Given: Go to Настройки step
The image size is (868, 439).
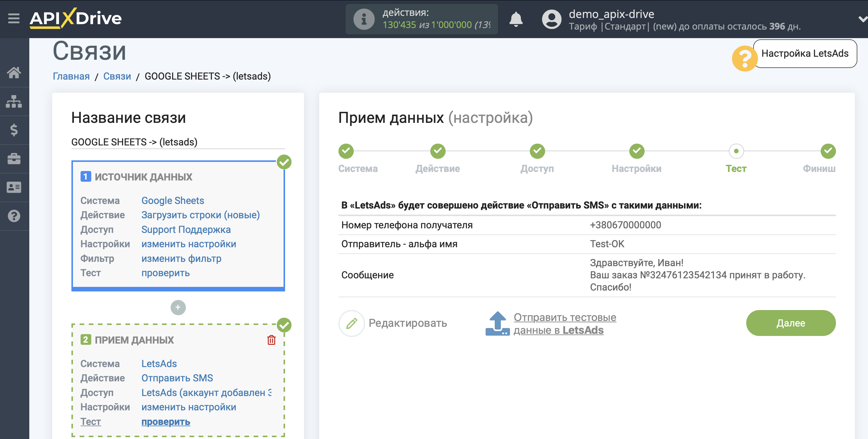Looking at the screenshot, I should pyautogui.click(x=637, y=151).
